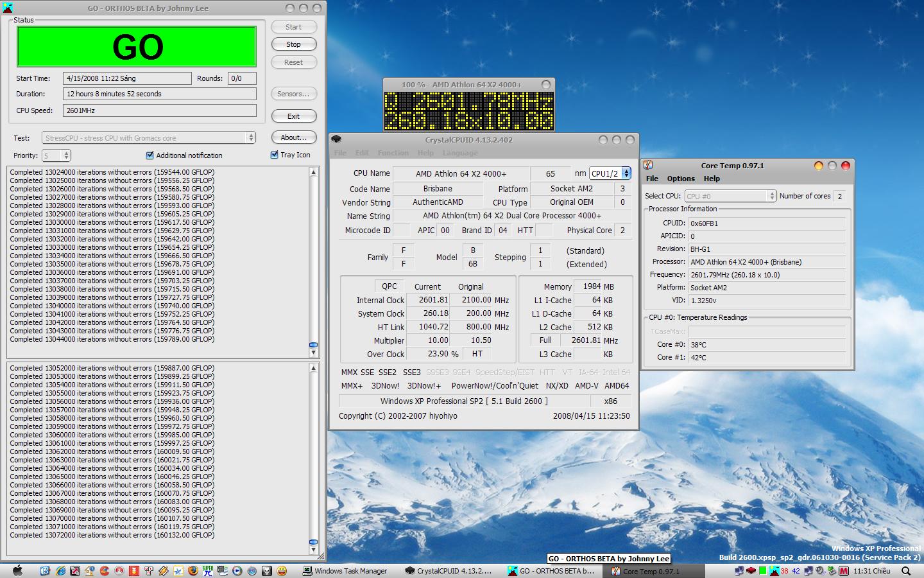Image resolution: width=924 pixels, height=578 pixels.
Task: Click upper log pane scrollbar thumb
Action: pyautogui.click(x=313, y=345)
